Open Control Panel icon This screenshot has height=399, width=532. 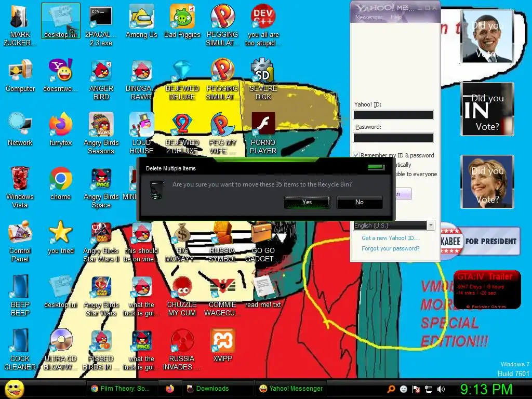(x=20, y=242)
